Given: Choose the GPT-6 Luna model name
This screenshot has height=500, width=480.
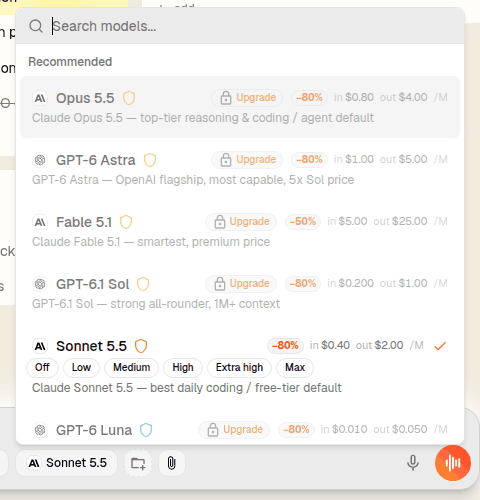Looking at the screenshot, I should [94, 430].
